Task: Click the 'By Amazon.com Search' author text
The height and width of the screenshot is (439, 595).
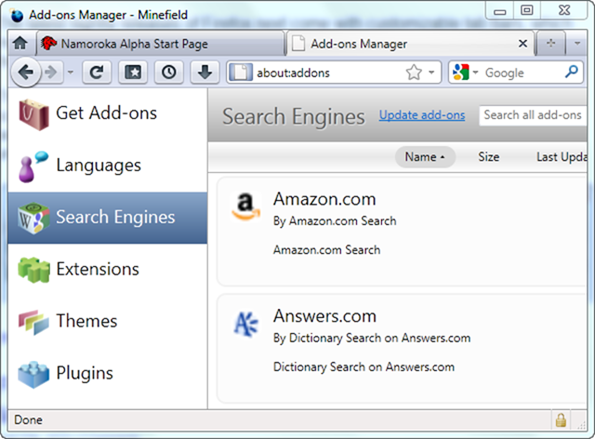Action: click(334, 221)
